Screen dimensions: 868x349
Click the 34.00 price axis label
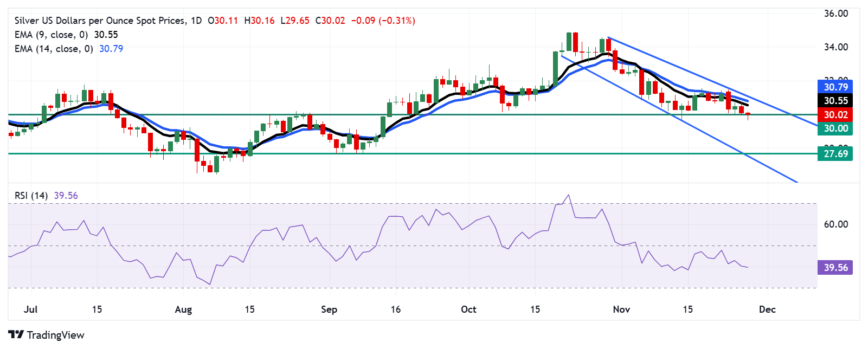click(835, 47)
